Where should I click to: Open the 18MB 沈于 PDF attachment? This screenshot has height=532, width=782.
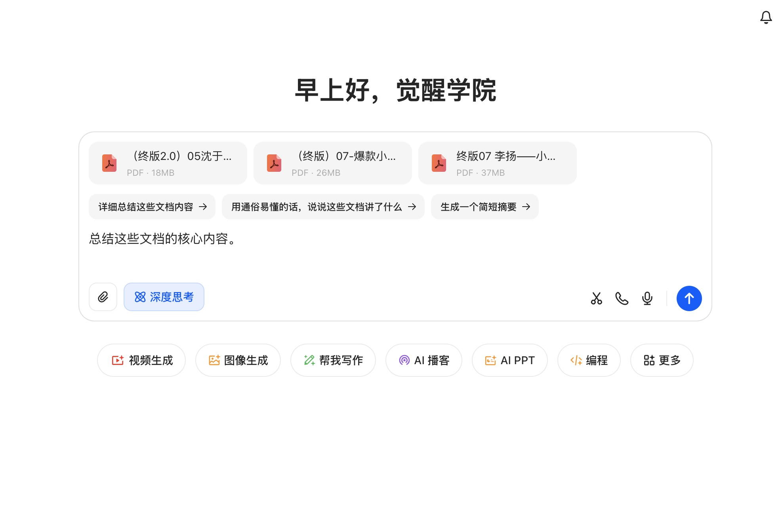[x=168, y=163]
